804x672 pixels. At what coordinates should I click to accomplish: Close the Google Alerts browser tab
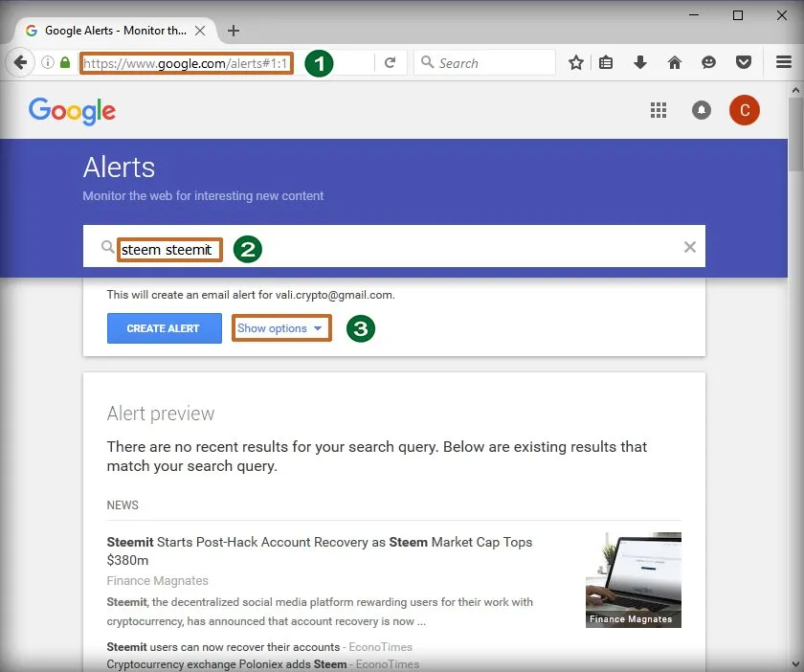[200, 31]
